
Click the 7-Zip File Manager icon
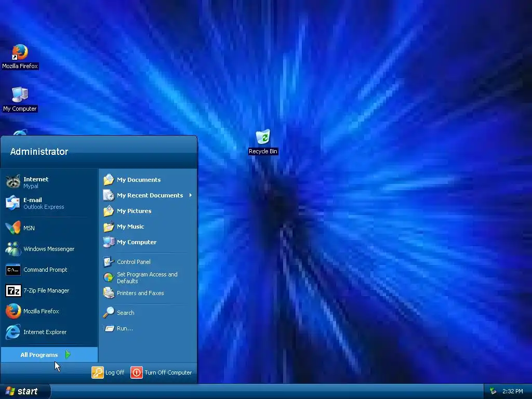[13, 290]
